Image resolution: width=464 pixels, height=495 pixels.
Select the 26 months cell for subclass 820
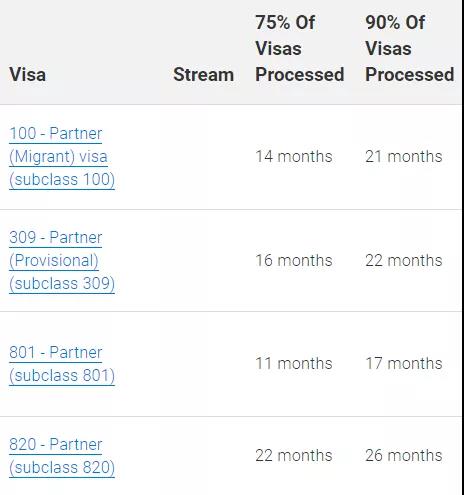(404, 455)
